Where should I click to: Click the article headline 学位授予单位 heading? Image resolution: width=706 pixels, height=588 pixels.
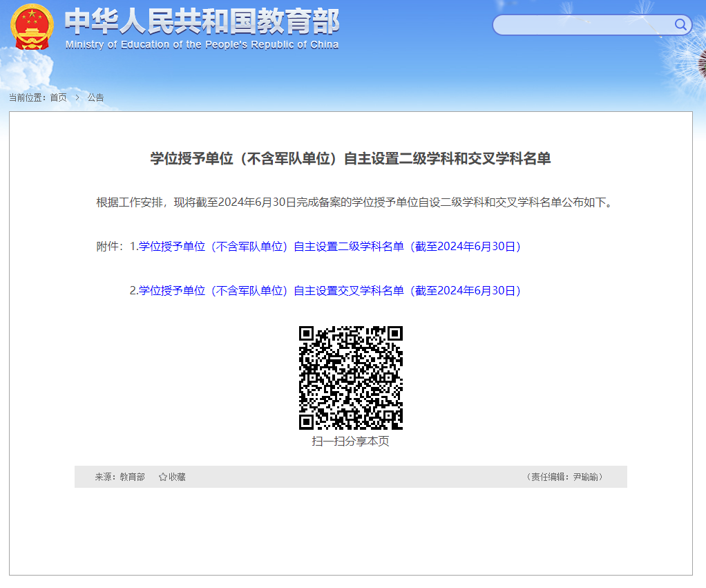click(350, 159)
